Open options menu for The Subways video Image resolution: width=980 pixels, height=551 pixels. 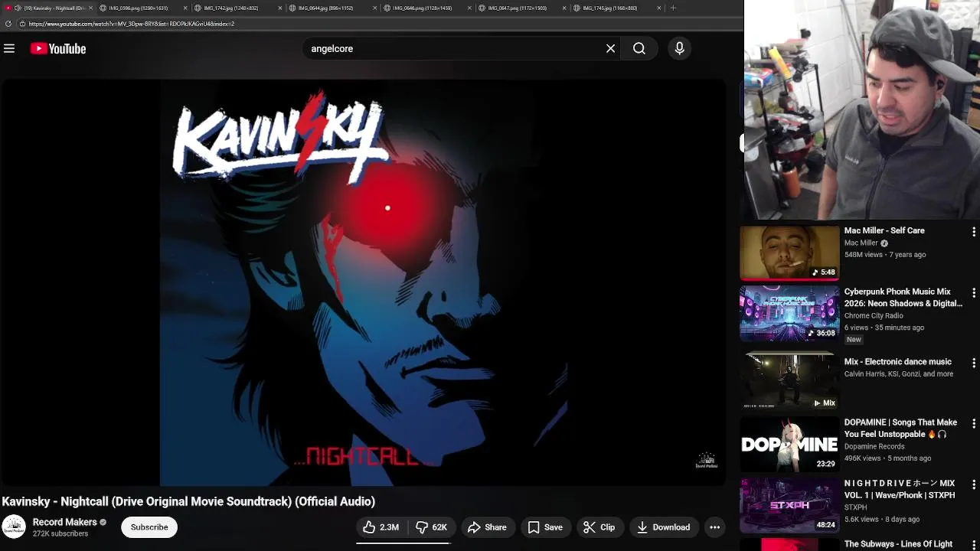click(x=973, y=545)
